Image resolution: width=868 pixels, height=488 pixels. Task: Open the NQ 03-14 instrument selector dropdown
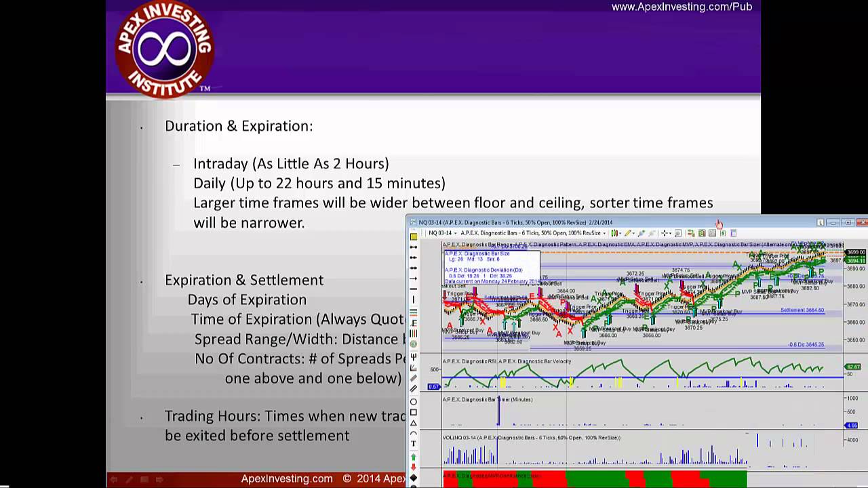443,233
